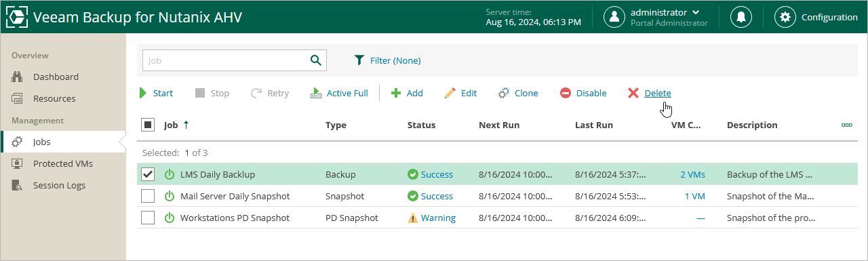Click the search magnifier icon

click(x=315, y=60)
